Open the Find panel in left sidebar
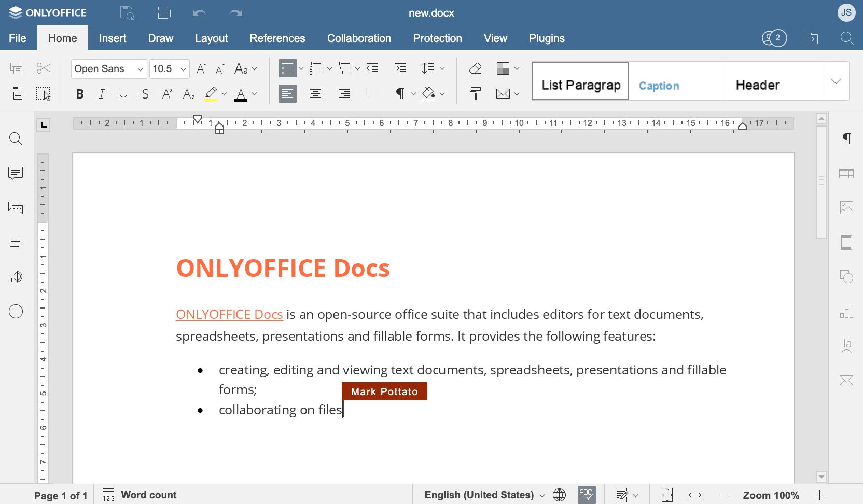This screenshot has width=863, height=504. pyautogui.click(x=16, y=138)
